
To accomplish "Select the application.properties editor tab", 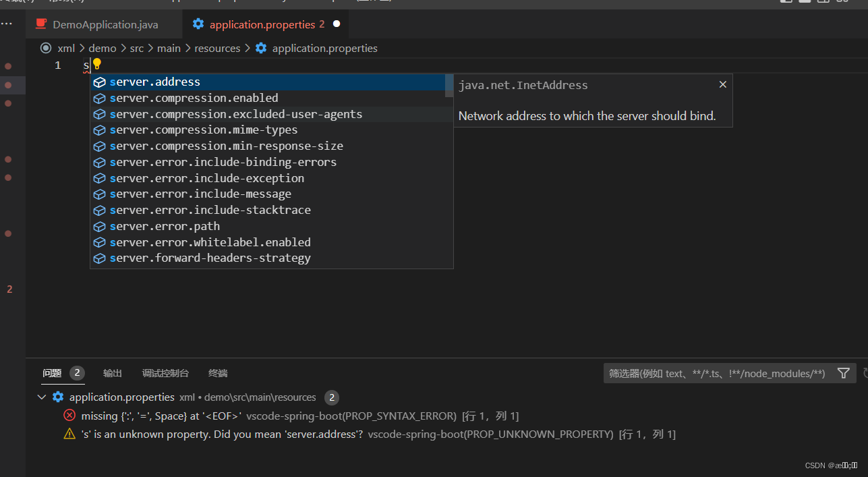I will tap(266, 24).
